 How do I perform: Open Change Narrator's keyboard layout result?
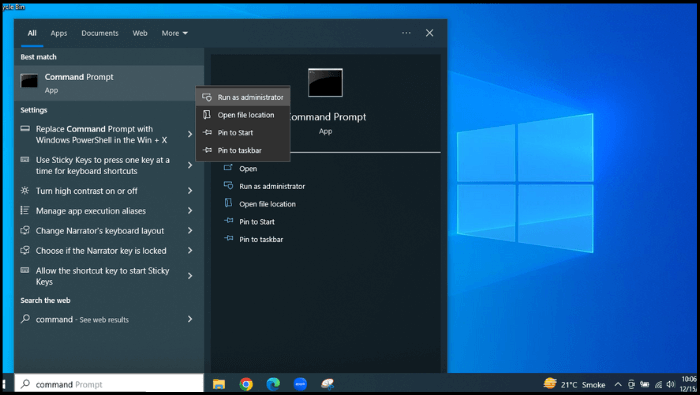[x=109, y=231]
